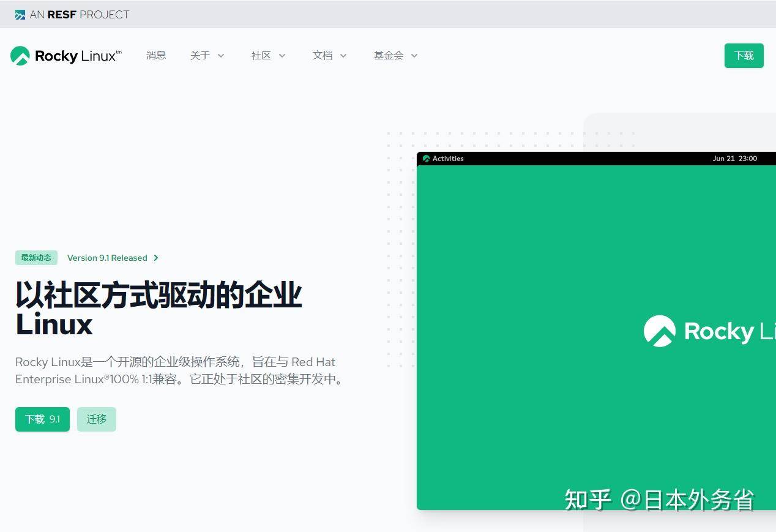Image resolution: width=776 pixels, height=532 pixels.
Task: Click the Rocky icon beside Activities
Action: coord(426,159)
